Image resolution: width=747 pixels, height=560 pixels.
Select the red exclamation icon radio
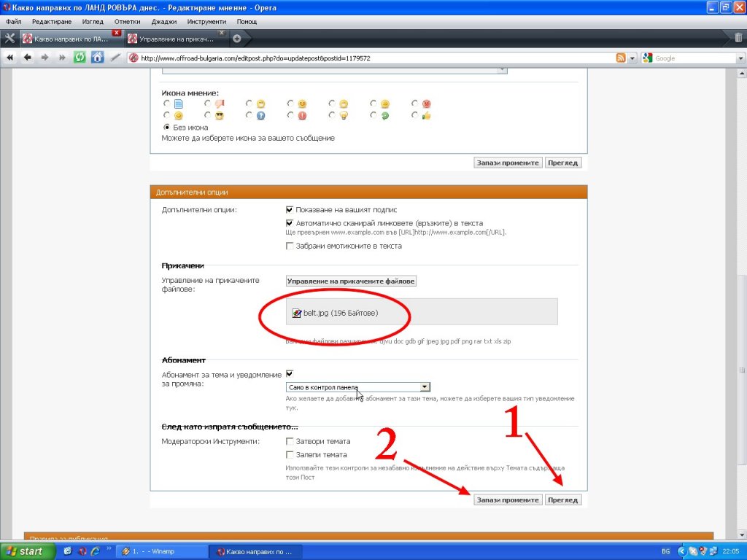(x=290, y=115)
